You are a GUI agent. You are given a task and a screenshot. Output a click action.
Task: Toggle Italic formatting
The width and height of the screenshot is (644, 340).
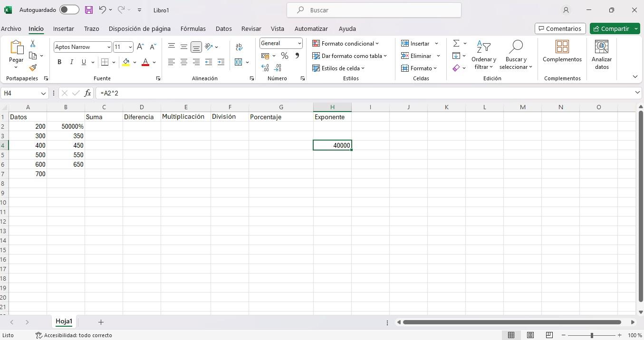(x=72, y=62)
